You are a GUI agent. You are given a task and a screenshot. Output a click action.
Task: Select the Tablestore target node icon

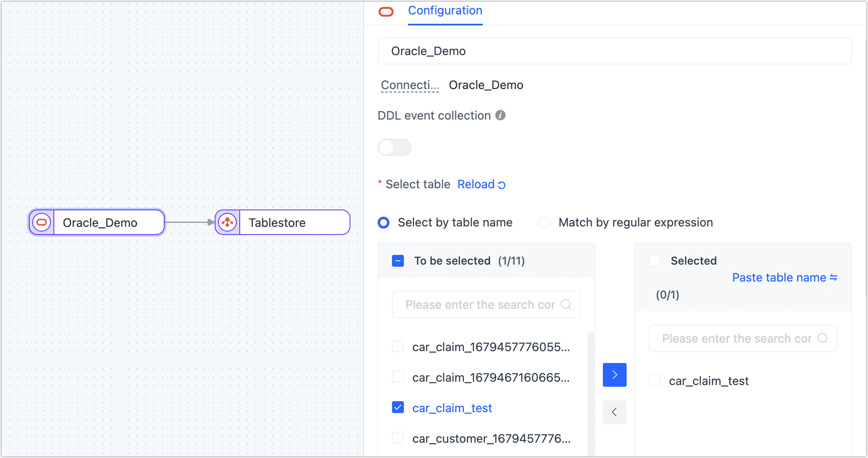[227, 222]
